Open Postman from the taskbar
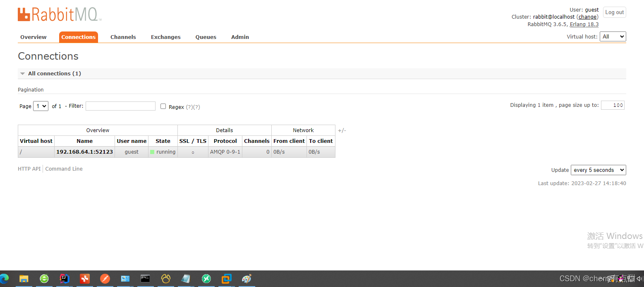Viewport: 644px width, 287px height. [x=105, y=279]
